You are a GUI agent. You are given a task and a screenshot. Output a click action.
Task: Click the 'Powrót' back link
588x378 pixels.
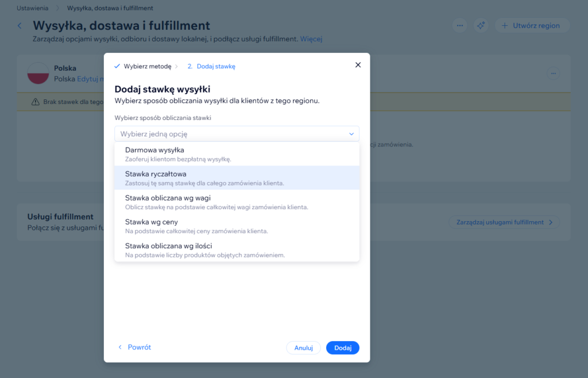click(x=135, y=348)
